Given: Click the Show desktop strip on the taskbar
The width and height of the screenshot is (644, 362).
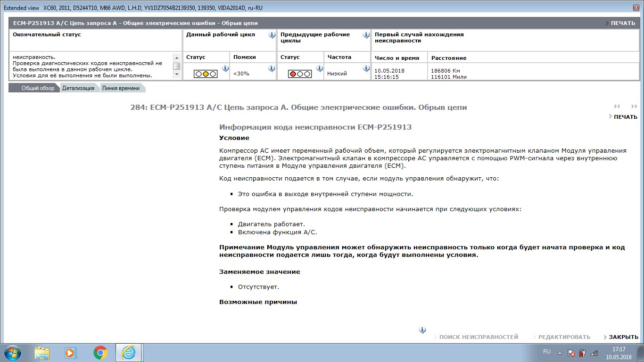Looking at the screenshot, I should [641, 353].
